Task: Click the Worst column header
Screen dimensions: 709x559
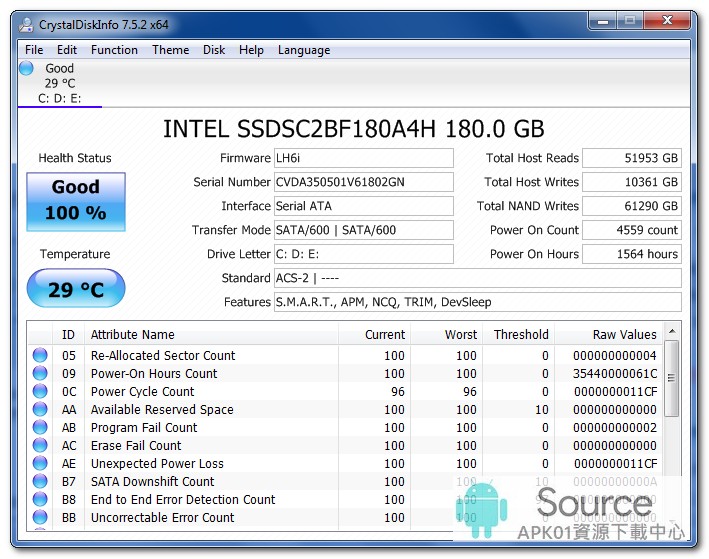Action: (x=447, y=334)
